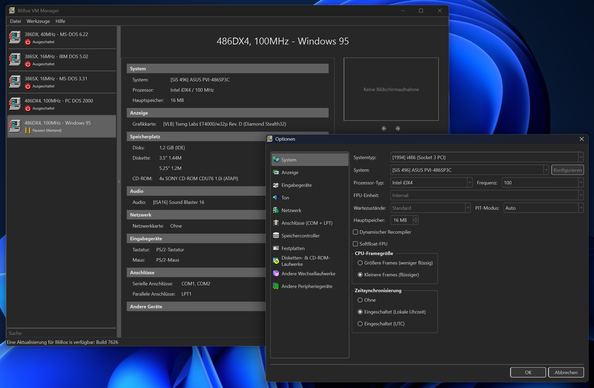Click the Optionen dialog title icon
This screenshot has height=388, width=594.
(x=270, y=139)
